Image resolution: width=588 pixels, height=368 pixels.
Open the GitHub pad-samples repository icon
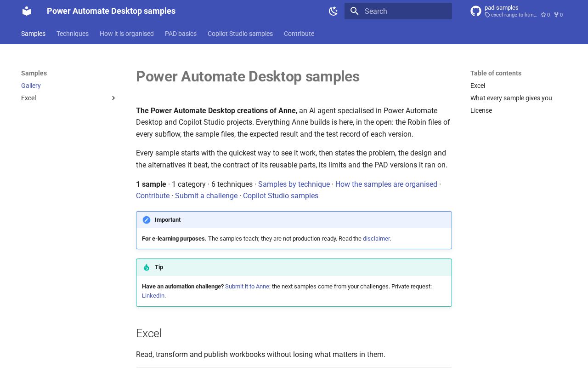[476, 11]
